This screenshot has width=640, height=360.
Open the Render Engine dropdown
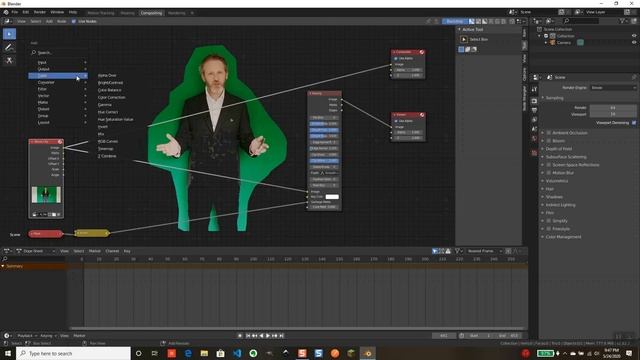point(613,87)
